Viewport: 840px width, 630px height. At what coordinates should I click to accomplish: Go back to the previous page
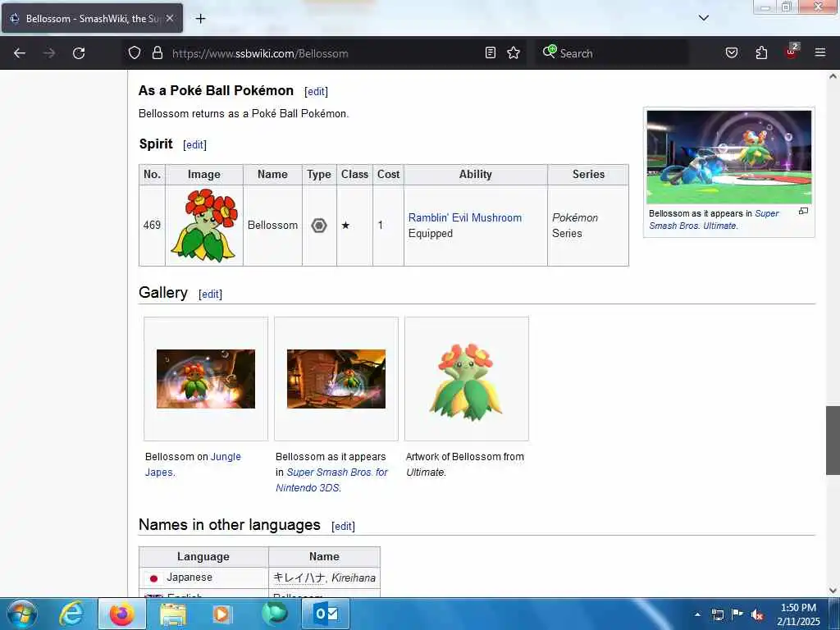point(20,53)
